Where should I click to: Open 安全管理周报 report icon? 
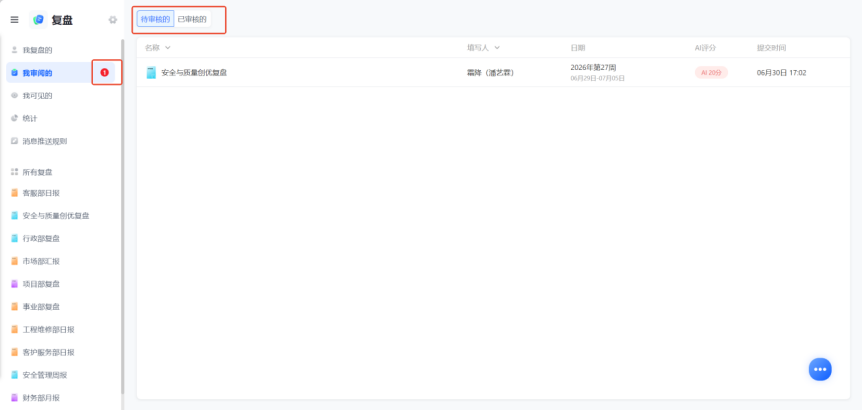tap(14, 375)
